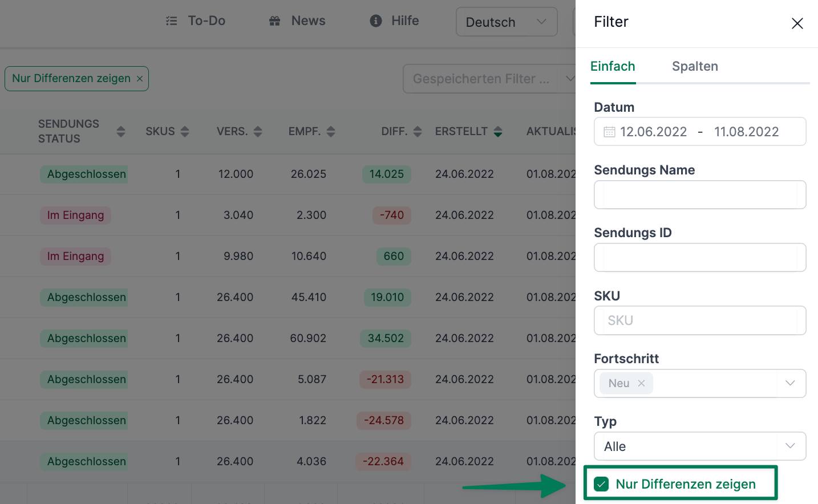Sort by Sendungs Status column
Viewport: 818px width, 504px height.
(x=120, y=132)
